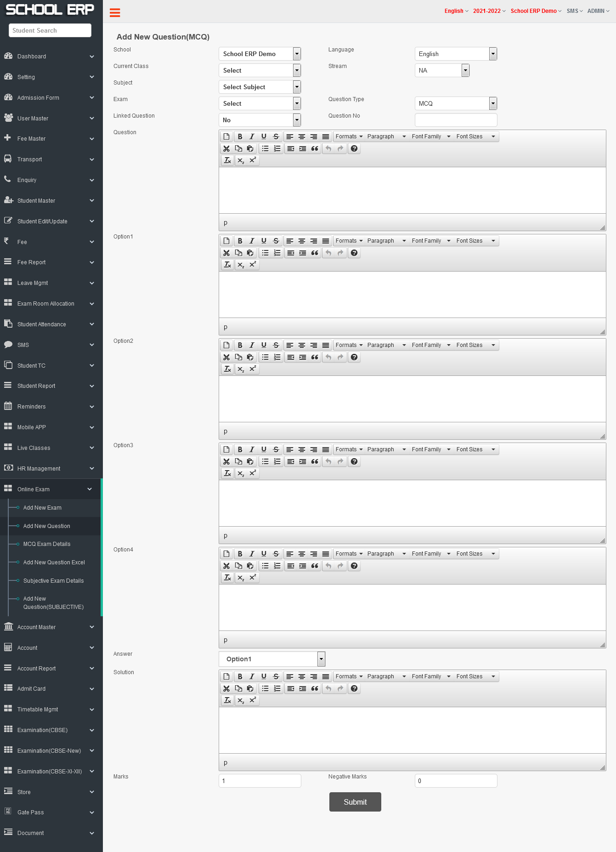The height and width of the screenshot is (852, 616).
Task: Click italic in the Option1 editor toolbar
Action: 252,241
